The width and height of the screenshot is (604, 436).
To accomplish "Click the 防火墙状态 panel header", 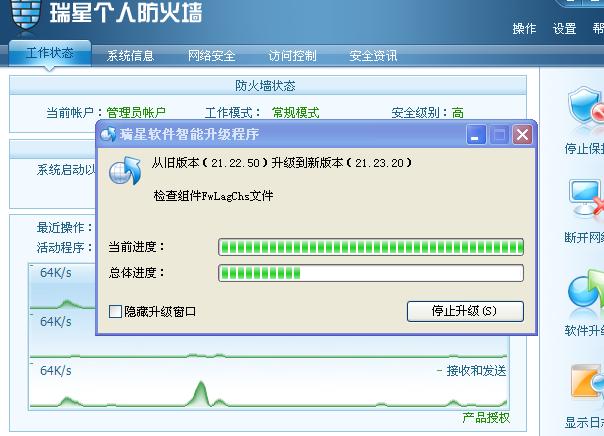I will pyautogui.click(x=268, y=85).
